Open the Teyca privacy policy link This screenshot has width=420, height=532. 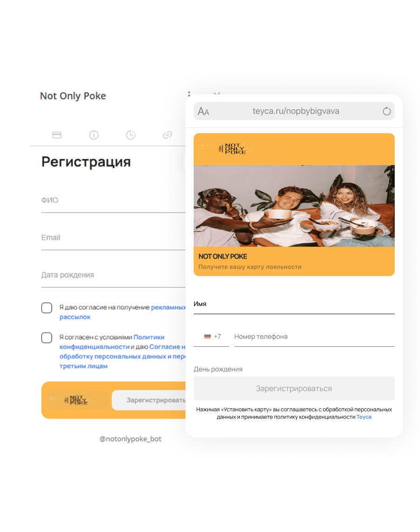(x=364, y=417)
